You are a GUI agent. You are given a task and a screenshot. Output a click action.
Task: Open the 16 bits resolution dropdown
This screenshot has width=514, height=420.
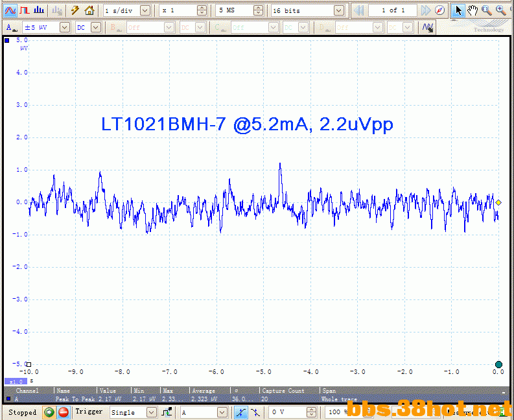point(339,11)
